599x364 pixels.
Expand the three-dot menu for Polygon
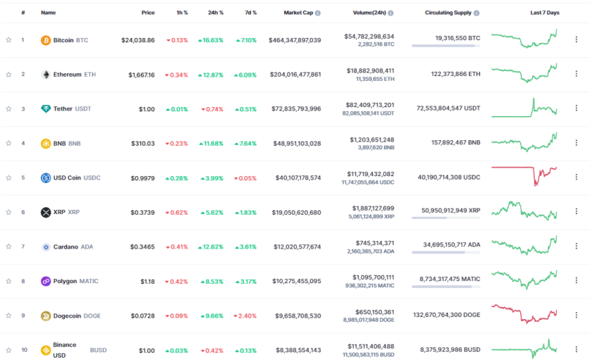click(x=576, y=281)
